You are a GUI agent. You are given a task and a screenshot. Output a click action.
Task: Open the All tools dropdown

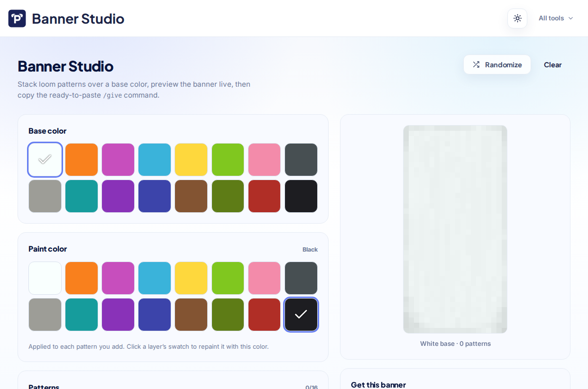tap(556, 18)
